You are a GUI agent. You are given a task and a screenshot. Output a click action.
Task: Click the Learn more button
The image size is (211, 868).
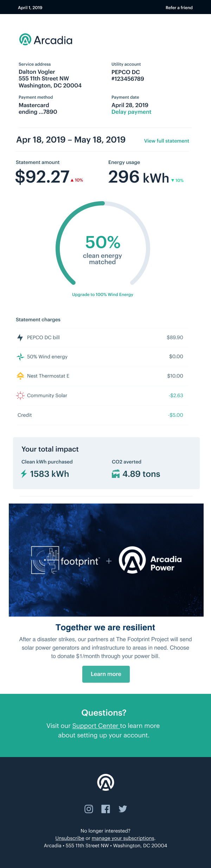[x=106, y=674]
